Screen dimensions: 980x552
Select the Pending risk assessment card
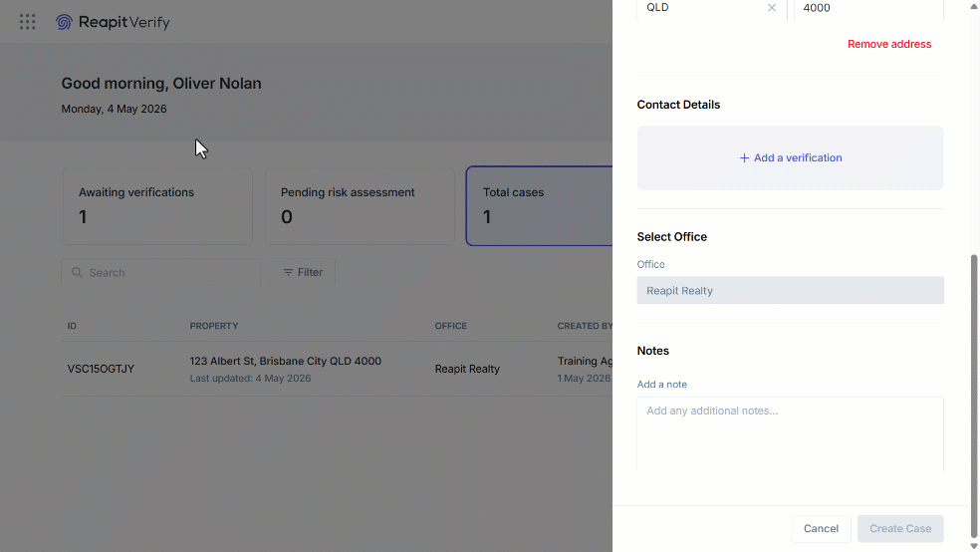[x=360, y=205]
